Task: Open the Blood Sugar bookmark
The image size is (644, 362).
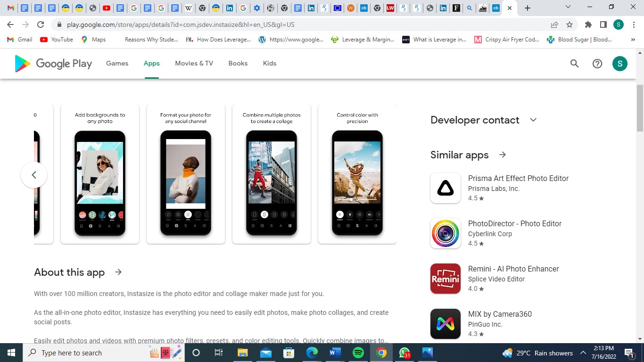Action: coord(579,40)
